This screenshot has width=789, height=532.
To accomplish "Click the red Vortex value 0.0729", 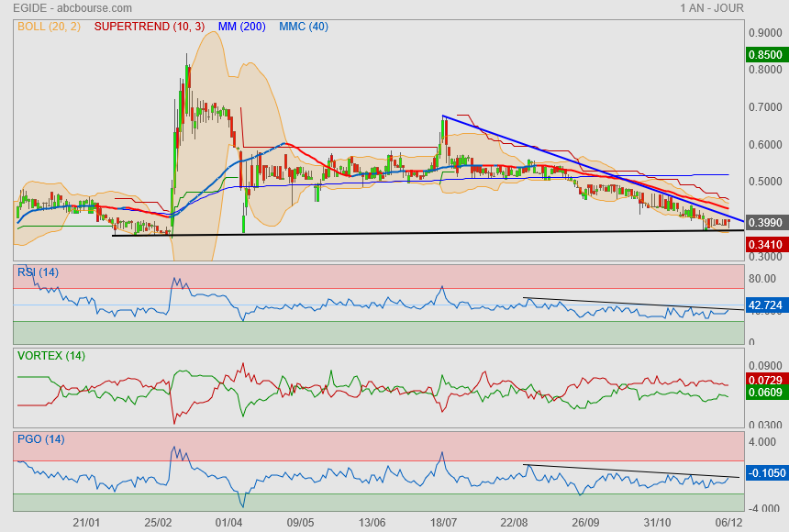I will point(765,379).
